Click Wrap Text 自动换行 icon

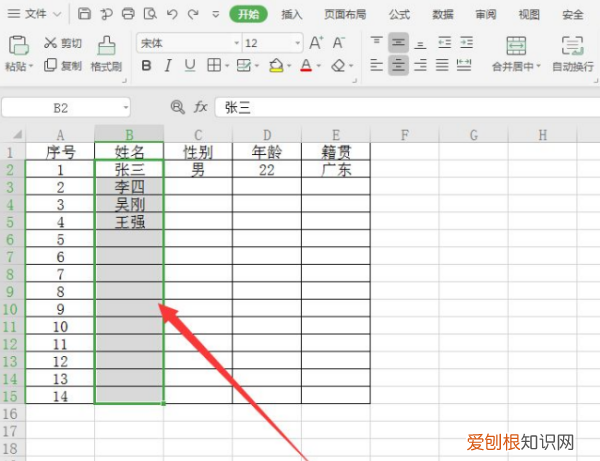[572, 46]
